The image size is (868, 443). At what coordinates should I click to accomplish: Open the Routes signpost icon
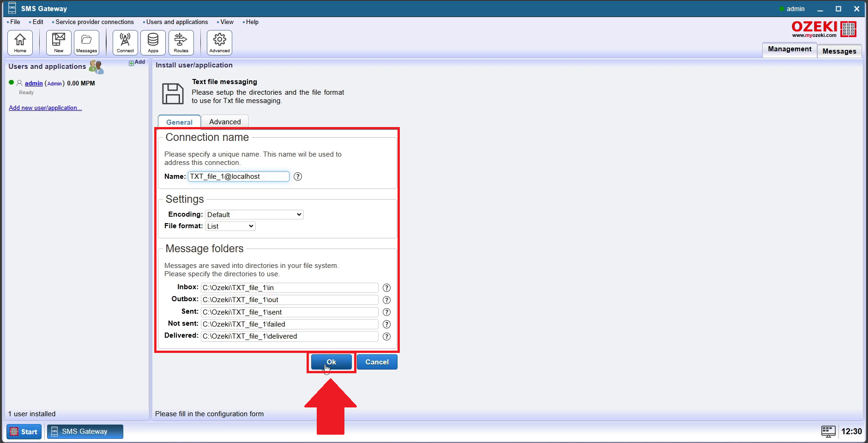pyautogui.click(x=181, y=42)
